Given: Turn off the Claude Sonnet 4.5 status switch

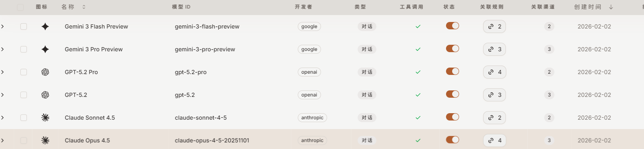Looking at the screenshot, I should click(x=453, y=117).
